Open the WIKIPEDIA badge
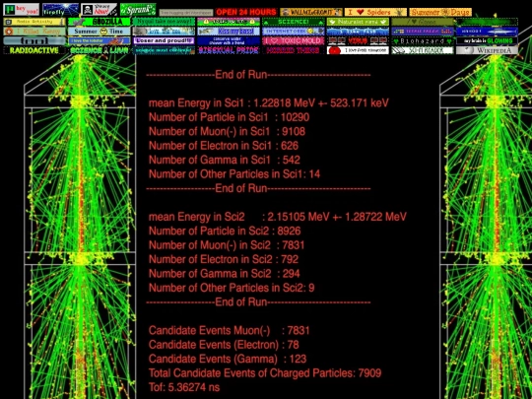This screenshot has width=532, height=399. (488, 50)
